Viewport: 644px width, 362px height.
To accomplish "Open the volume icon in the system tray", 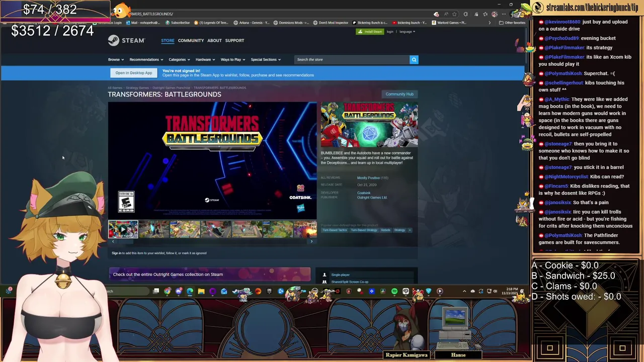I will click(495, 291).
